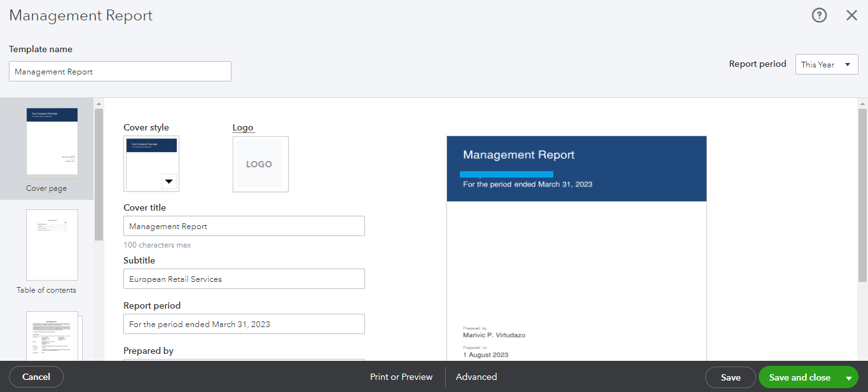Viewport: 868px width, 392px height.
Task: Click the Report period text field
Action: [244, 324]
